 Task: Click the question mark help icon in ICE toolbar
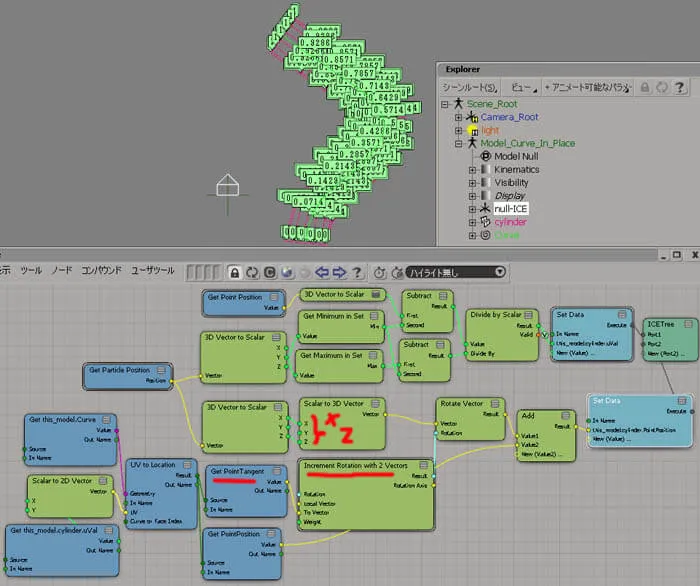357,272
